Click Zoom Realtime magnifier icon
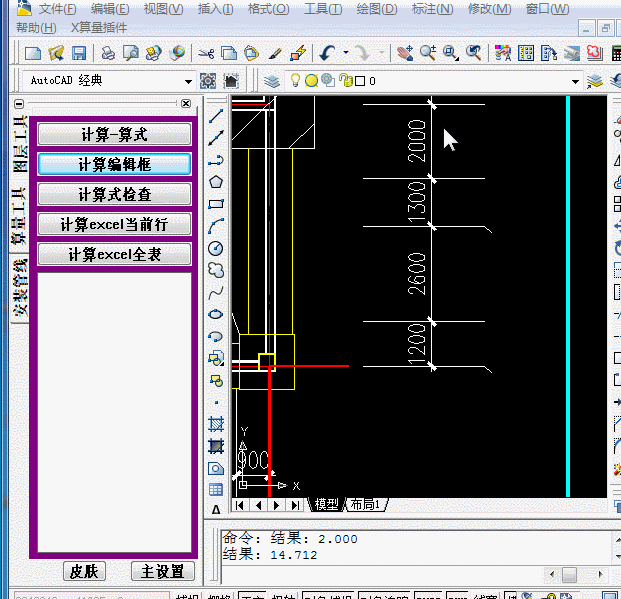 coord(428,53)
